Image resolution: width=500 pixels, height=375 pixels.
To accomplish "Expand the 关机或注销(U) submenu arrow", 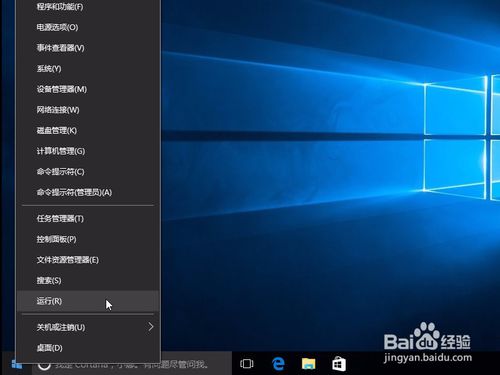I will pos(151,327).
